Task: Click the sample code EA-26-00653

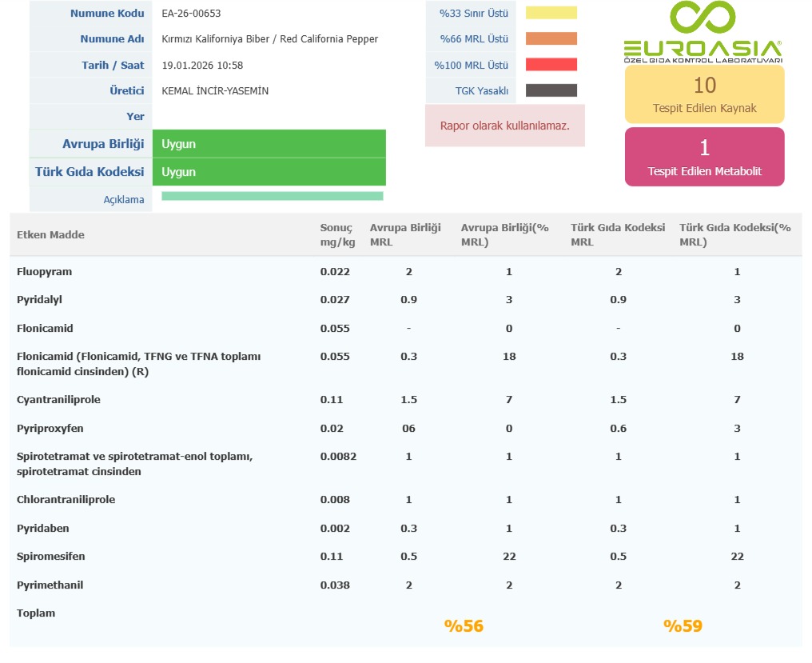Action: pyautogui.click(x=190, y=14)
